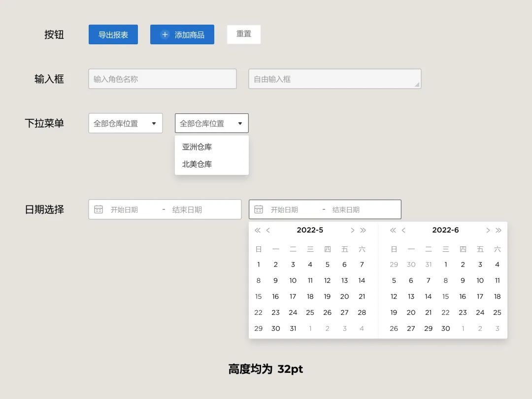Select day 6 in 2022-5 calendar
532x399 pixels.
[344, 265]
